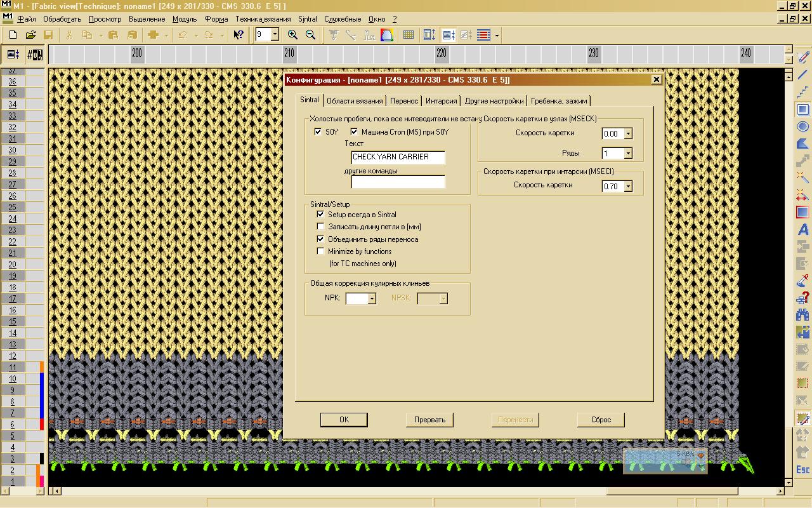Click the context help arrow icon

tap(239, 35)
